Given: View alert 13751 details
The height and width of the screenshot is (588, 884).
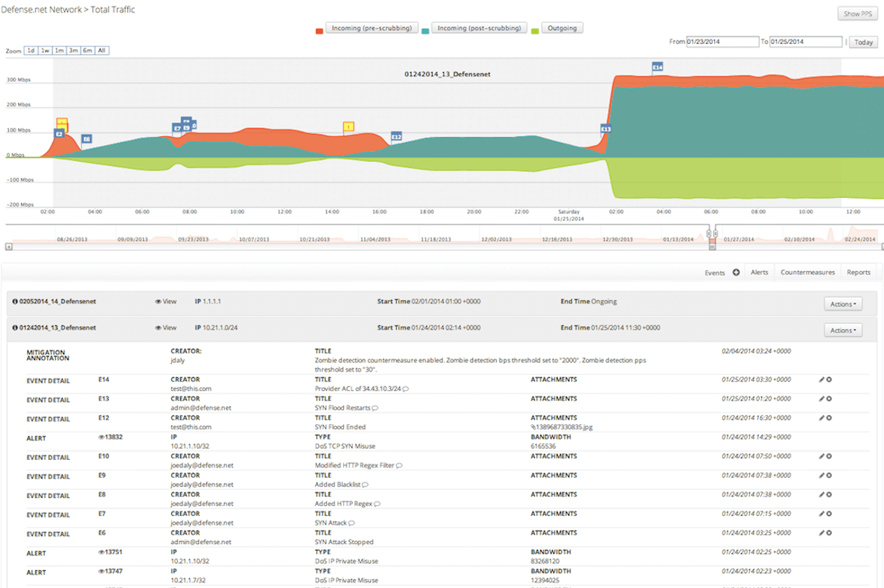Looking at the screenshot, I should [x=110, y=552].
